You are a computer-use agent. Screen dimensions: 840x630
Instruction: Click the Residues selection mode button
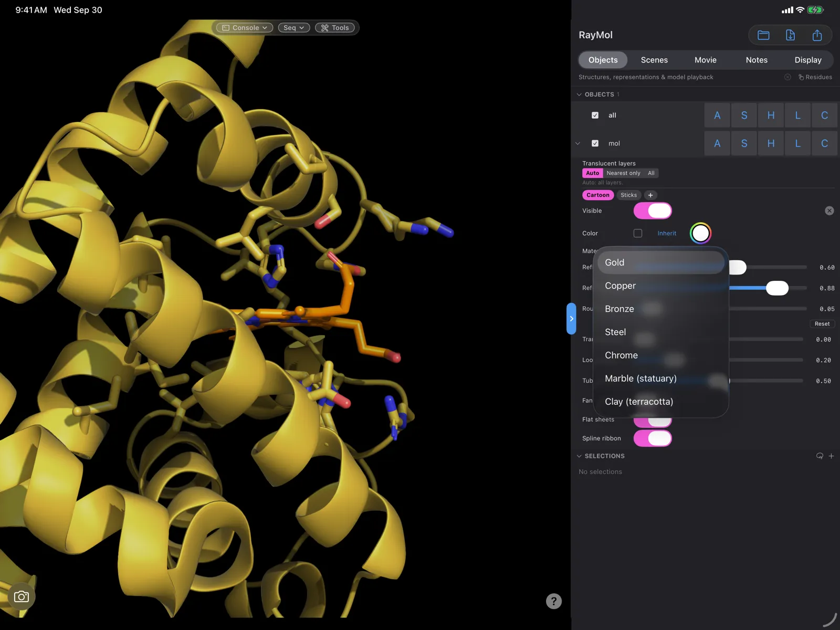[815, 77]
